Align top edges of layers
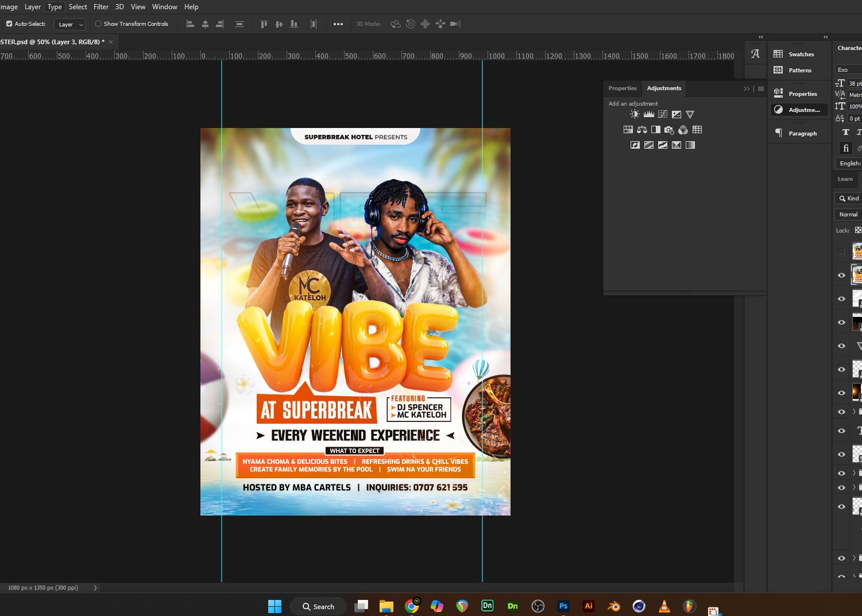The width and height of the screenshot is (862, 616). (x=264, y=24)
